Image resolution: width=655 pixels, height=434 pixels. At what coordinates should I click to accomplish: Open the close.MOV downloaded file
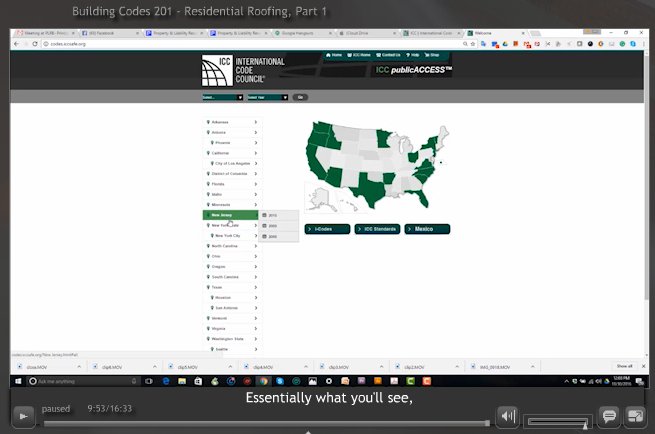pyautogui.click(x=37, y=367)
